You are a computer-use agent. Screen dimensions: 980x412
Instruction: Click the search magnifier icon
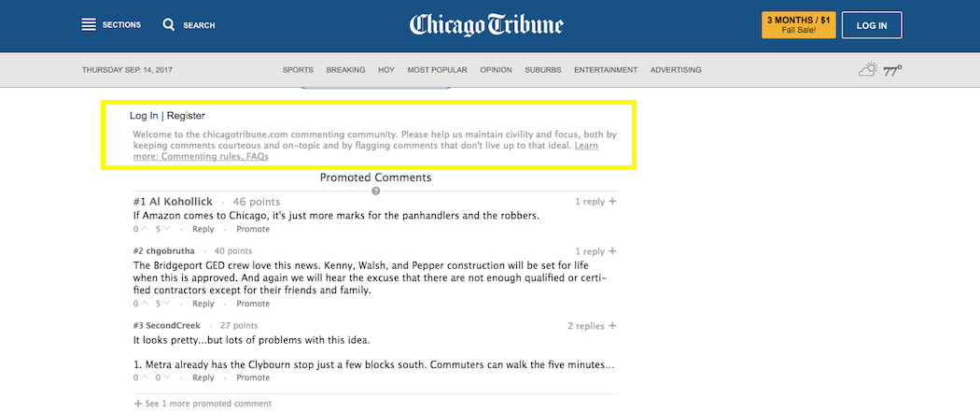[x=169, y=25]
